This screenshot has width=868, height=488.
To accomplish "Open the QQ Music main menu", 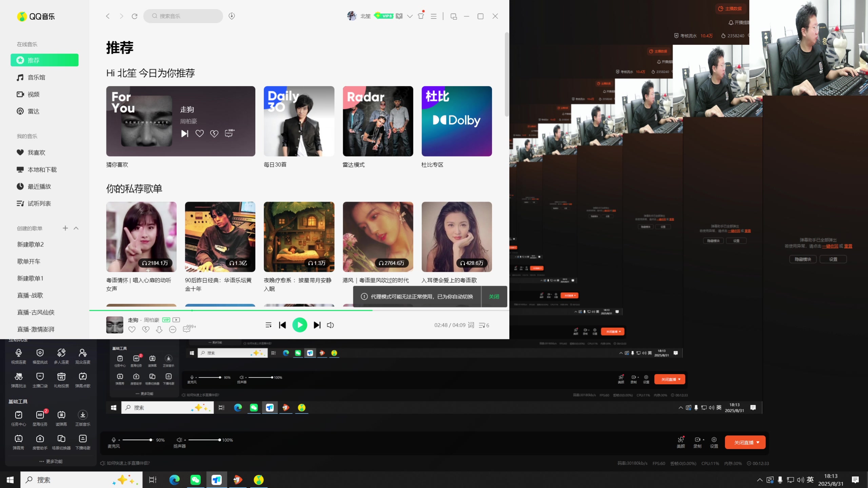I will [x=434, y=16].
